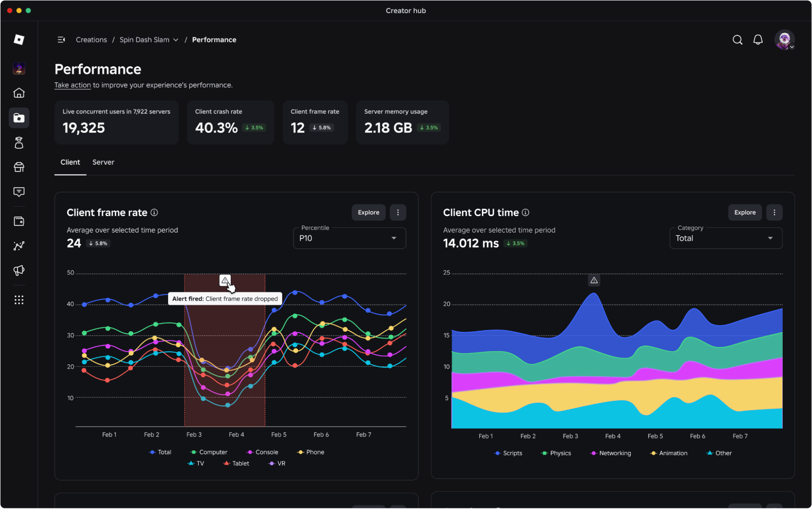Click the alert marker on CPU chart
Screen dimensions: 812x509
click(x=594, y=281)
